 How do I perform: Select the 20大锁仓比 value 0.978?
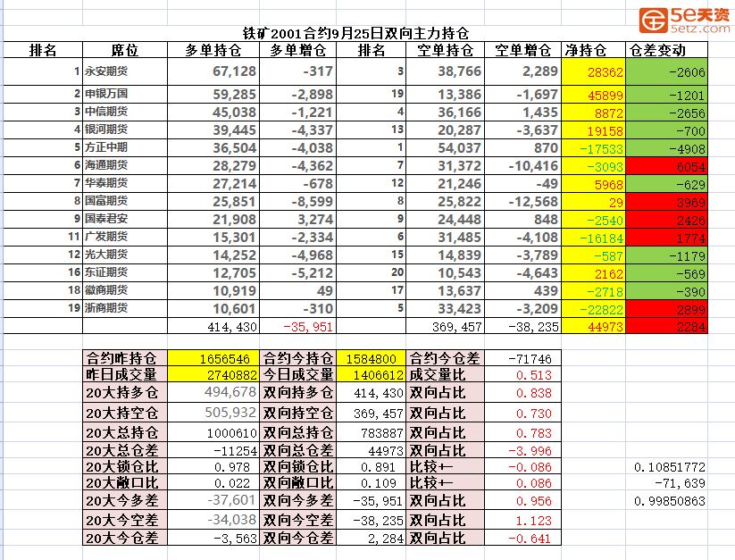(x=213, y=466)
